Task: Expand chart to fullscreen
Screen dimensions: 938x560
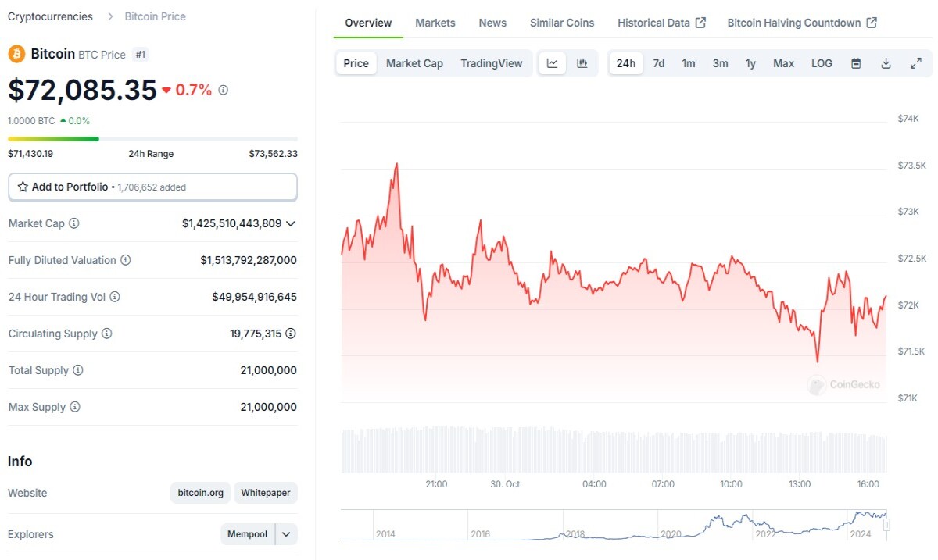Action: [916, 63]
